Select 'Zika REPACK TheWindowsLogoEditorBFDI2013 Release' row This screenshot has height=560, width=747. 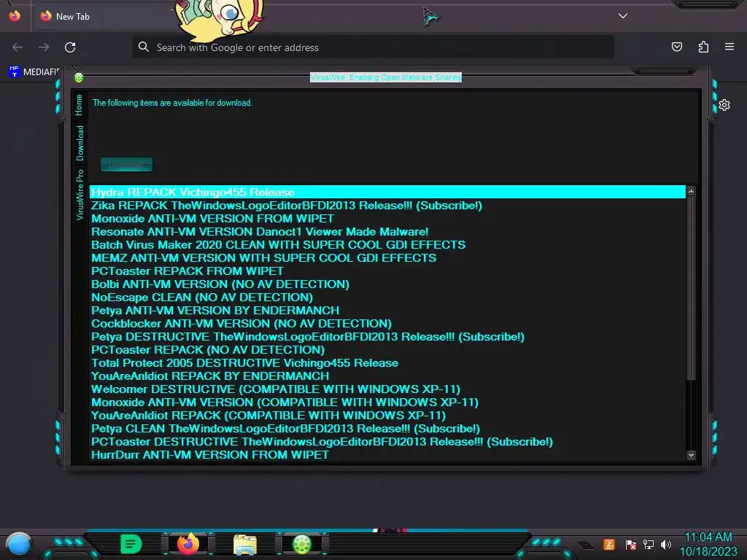[x=387, y=205]
